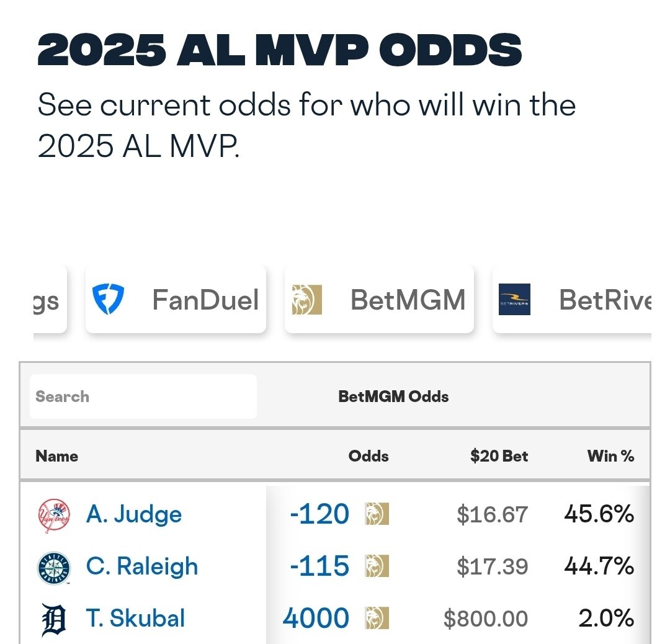Click the Detroit Tigers team logo

click(54, 620)
